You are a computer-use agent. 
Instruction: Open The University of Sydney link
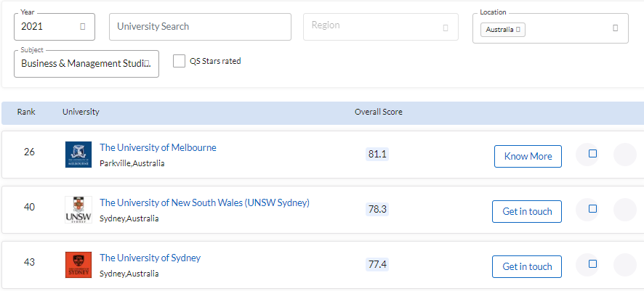pyautogui.click(x=150, y=258)
